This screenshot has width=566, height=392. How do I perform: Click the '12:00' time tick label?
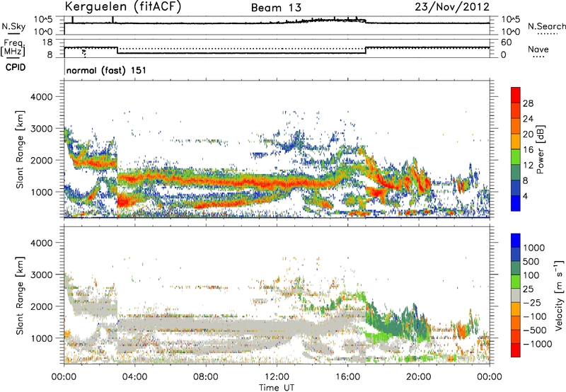pyautogui.click(x=277, y=377)
